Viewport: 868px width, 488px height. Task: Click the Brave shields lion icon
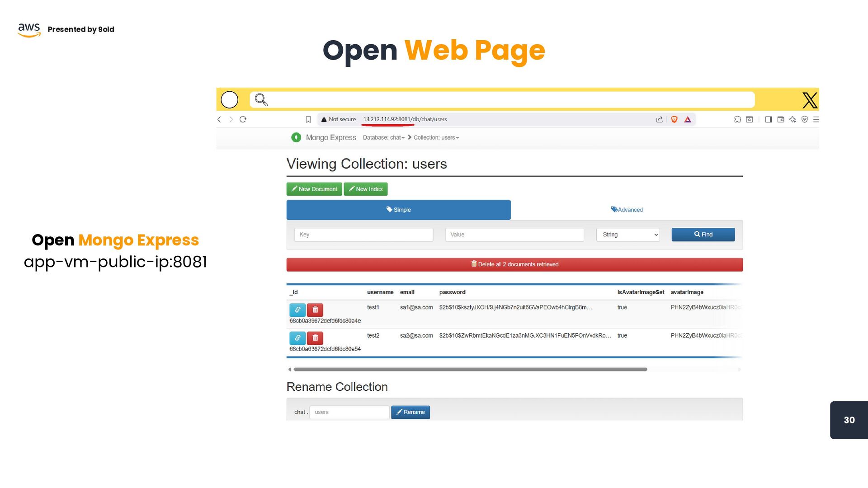point(674,119)
